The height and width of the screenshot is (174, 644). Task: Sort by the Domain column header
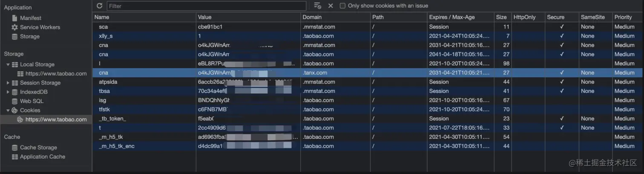pos(335,17)
